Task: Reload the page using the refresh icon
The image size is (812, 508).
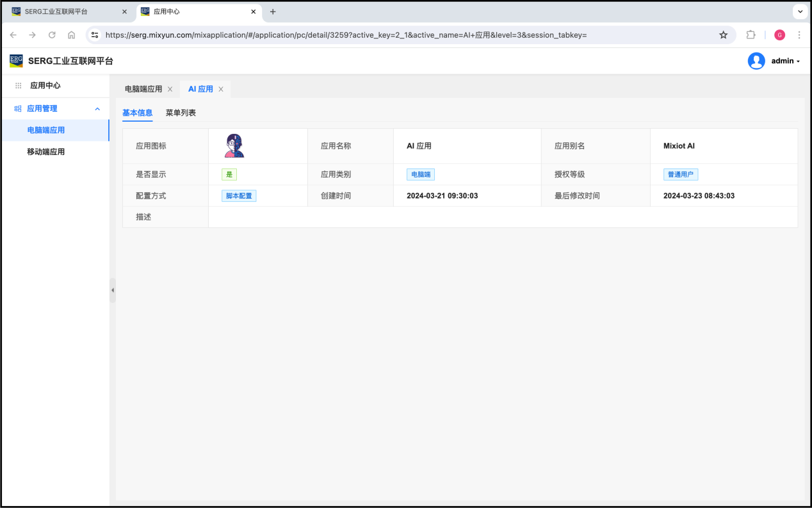Action: pyautogui.click(x=52, y=35)
